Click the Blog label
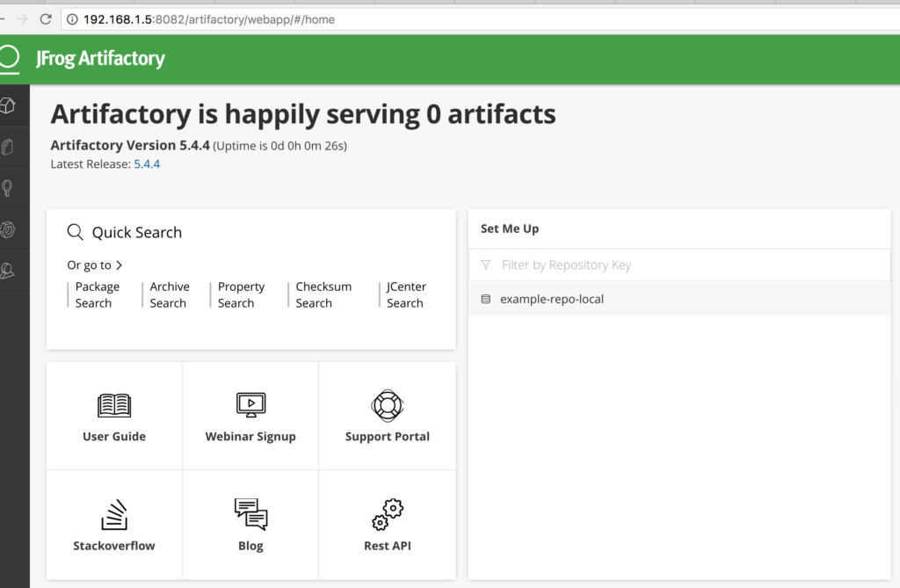This screenshot has width=900, height=588. 250,546
